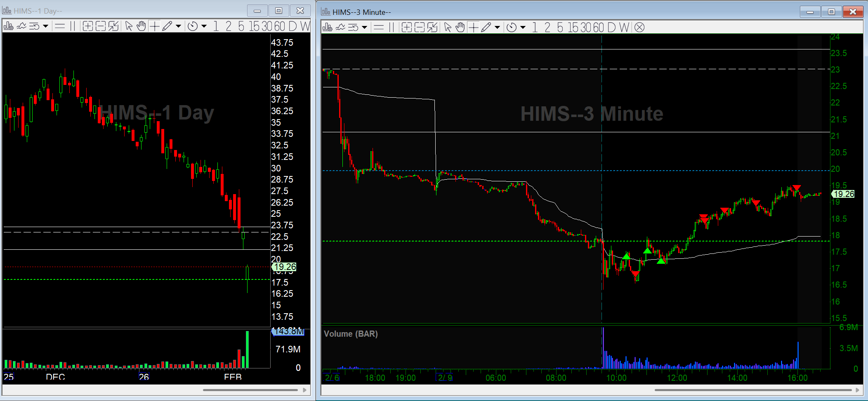Select horizontal lines tool in 3 Minute window
The width and height of the screenshot is (868, 401).
[379, 27]
